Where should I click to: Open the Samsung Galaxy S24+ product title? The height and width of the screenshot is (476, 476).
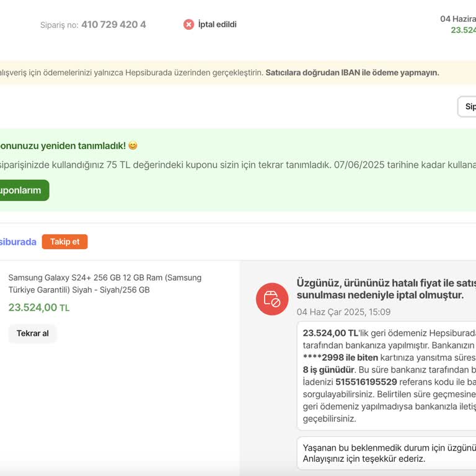[x=105, y=283]
